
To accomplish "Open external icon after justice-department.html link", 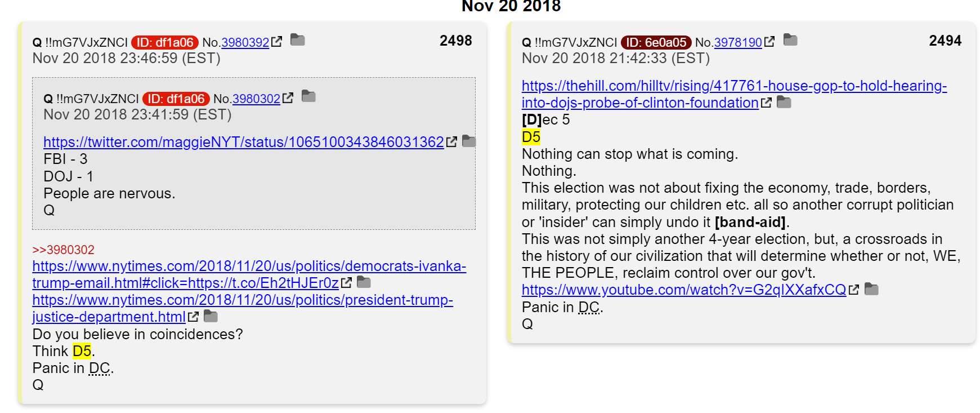I will coord(193,317).
